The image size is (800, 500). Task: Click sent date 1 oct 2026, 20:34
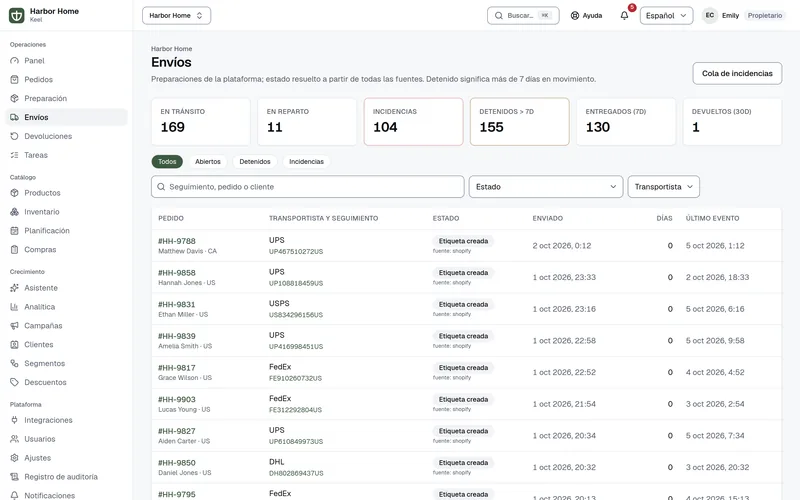pos(564,436)
